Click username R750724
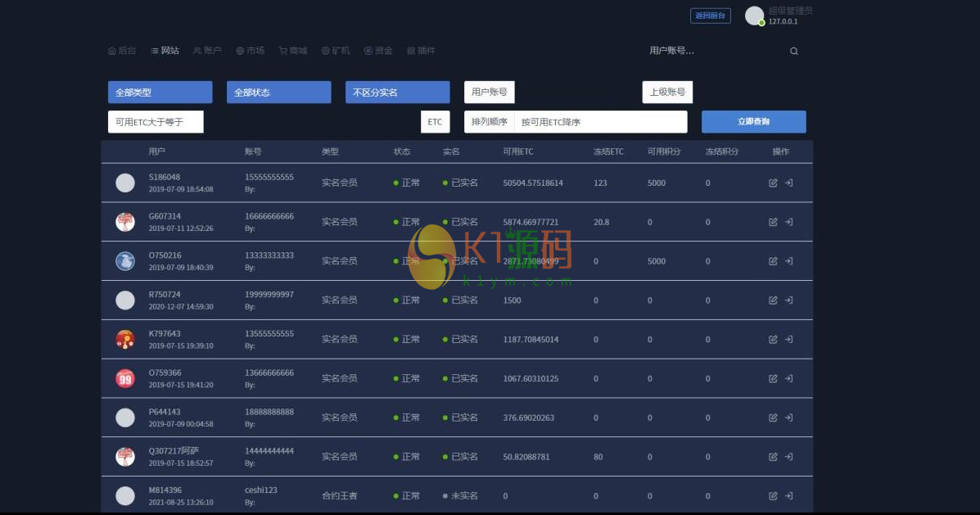 [165, 295]
